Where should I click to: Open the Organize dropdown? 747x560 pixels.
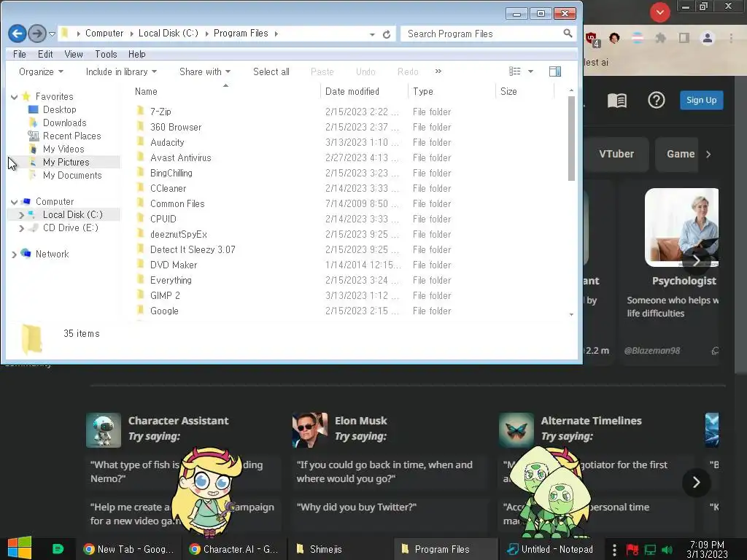(41, 72)
